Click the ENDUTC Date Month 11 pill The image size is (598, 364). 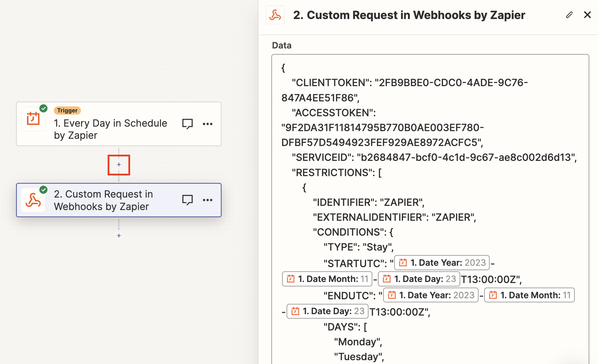coord(529,295)
